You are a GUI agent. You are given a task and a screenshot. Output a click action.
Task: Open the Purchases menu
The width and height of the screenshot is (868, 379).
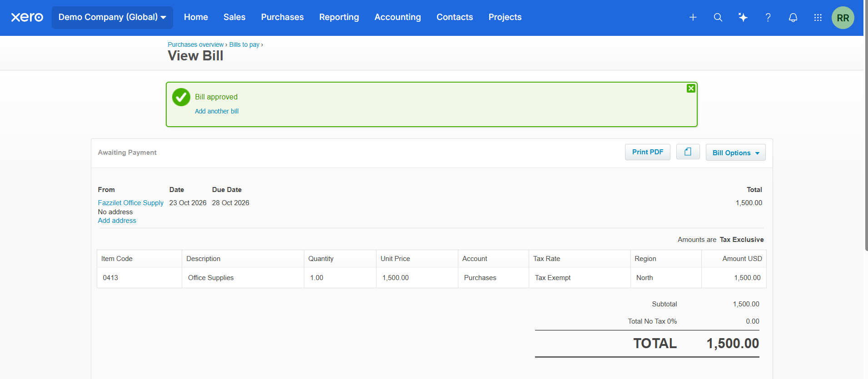(282, 17)
